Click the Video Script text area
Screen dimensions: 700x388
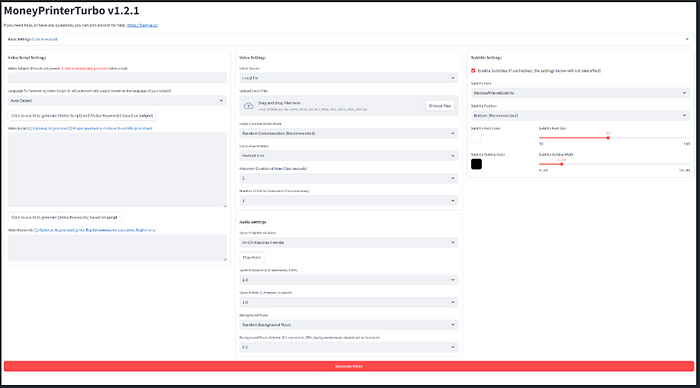click(117, 170)
